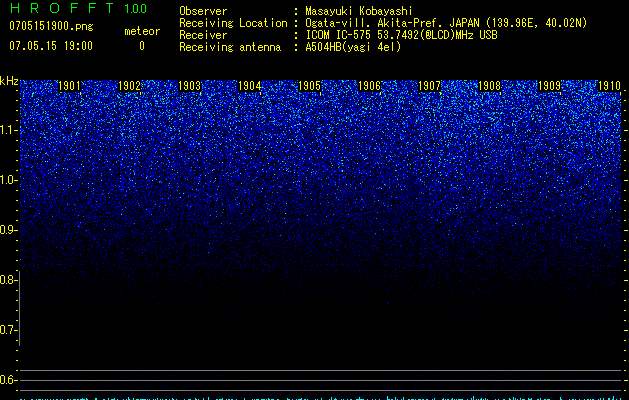Image resolution: width=629 pixels, height=400 pixels.
Task: Click the 1908 time marker
Action: pos(489,86)
